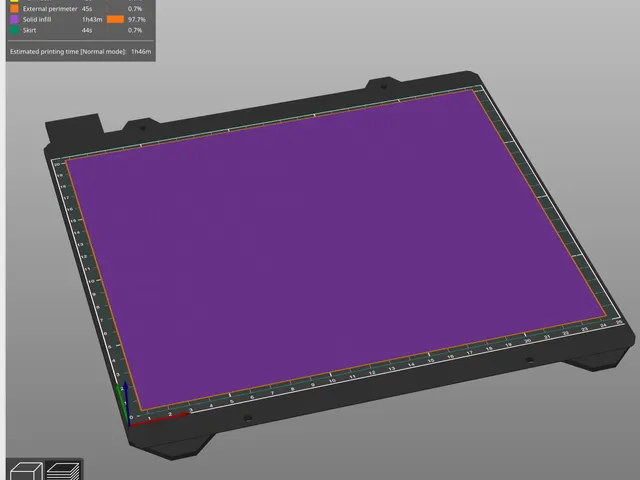Click the 44s Skirt time value
Screen dimensions: 640x480
87,30
